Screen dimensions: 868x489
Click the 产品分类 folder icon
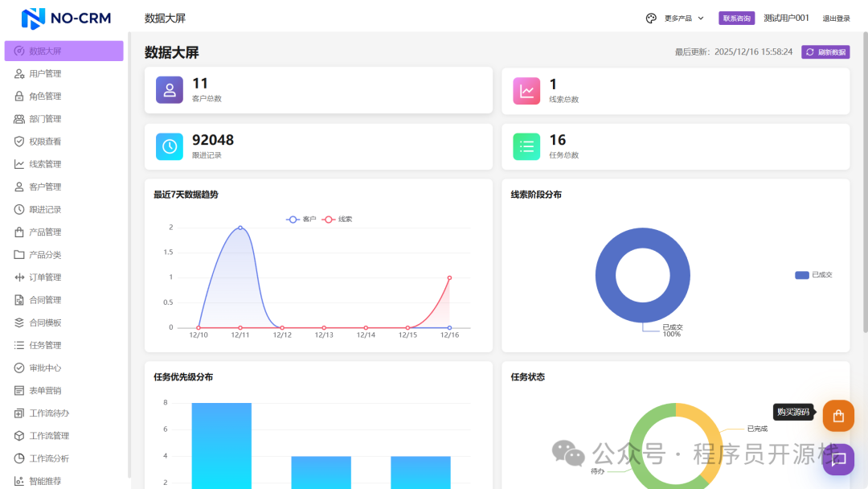[18, 255]
